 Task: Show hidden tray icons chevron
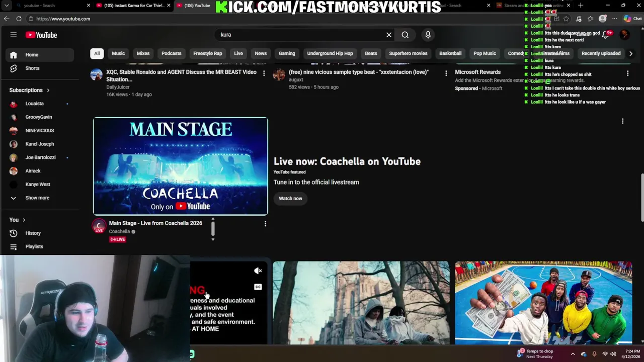click(573, 354)
